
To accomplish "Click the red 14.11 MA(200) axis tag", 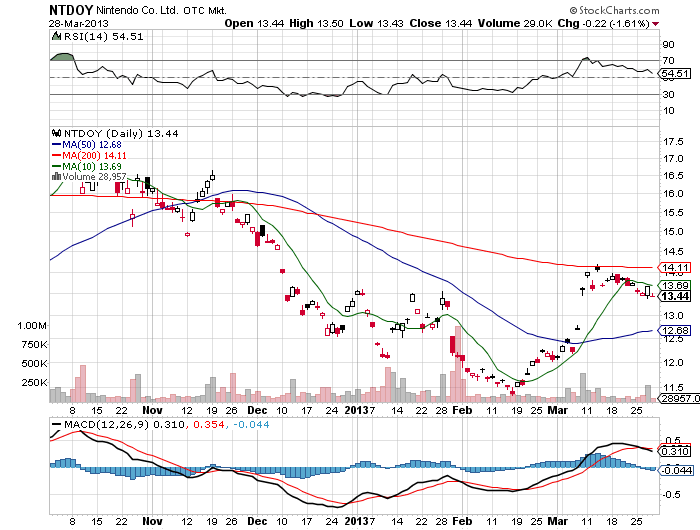I will 675,268.
